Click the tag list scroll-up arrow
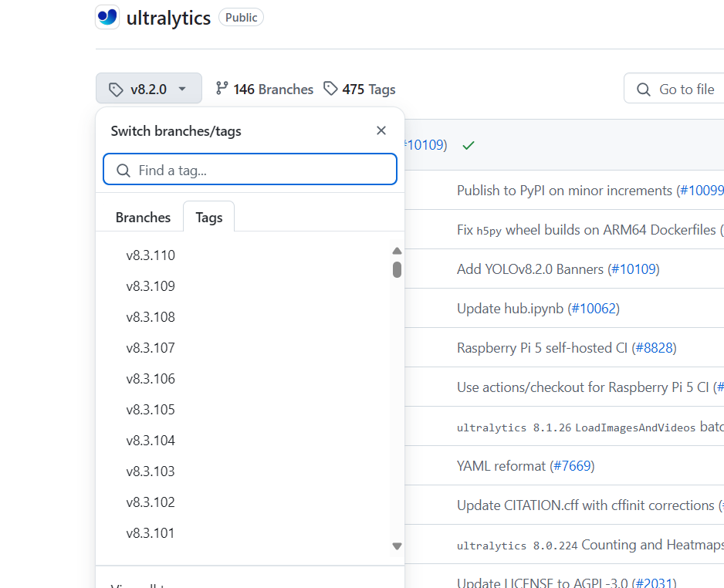724x588 pixels. click(x=397, y=251)
